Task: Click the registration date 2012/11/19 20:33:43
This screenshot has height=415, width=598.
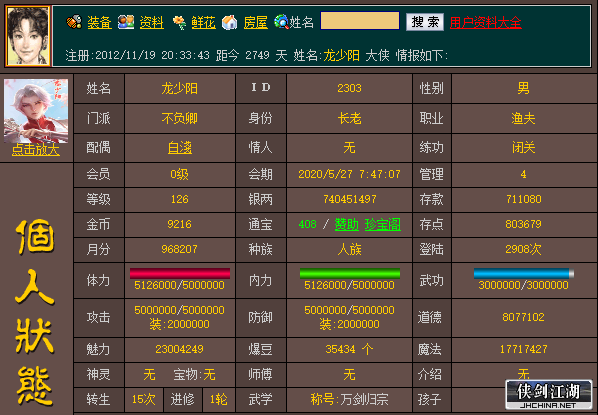Action: click(152, 56)
